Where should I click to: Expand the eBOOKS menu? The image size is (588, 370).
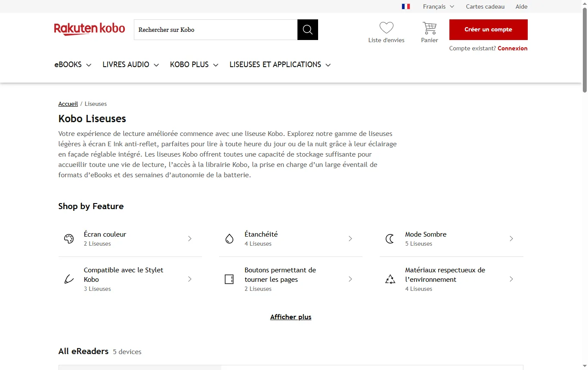tap(73, 65)
